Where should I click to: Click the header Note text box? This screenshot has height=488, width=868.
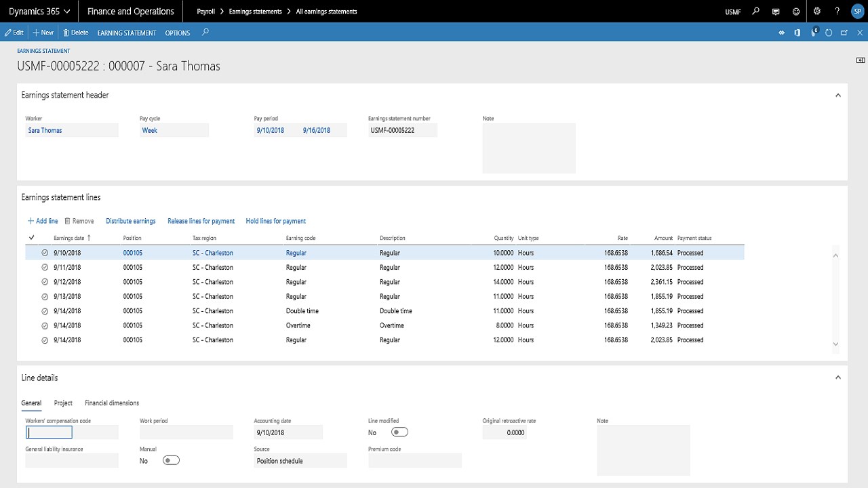529,148
